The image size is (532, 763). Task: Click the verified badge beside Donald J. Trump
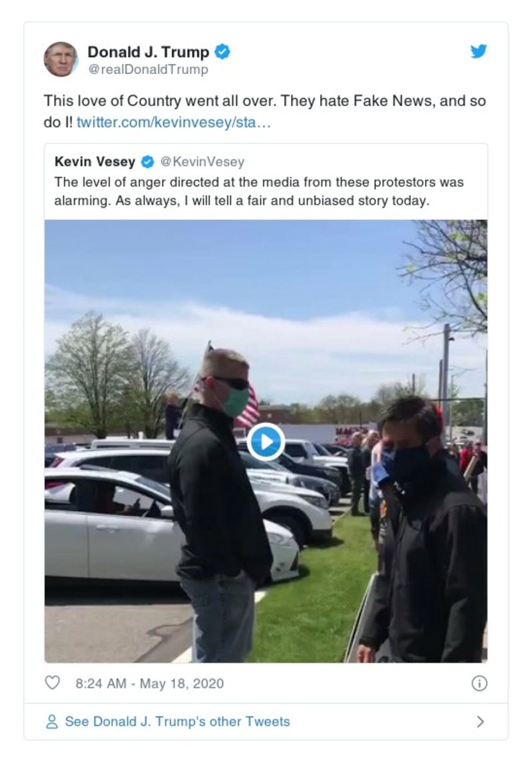point(223,52)
